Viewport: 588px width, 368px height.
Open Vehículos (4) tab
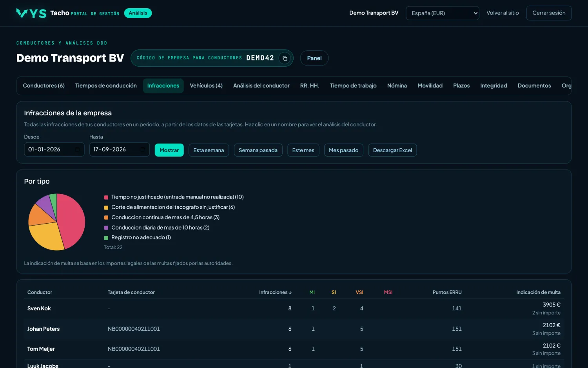pos(206,86)
